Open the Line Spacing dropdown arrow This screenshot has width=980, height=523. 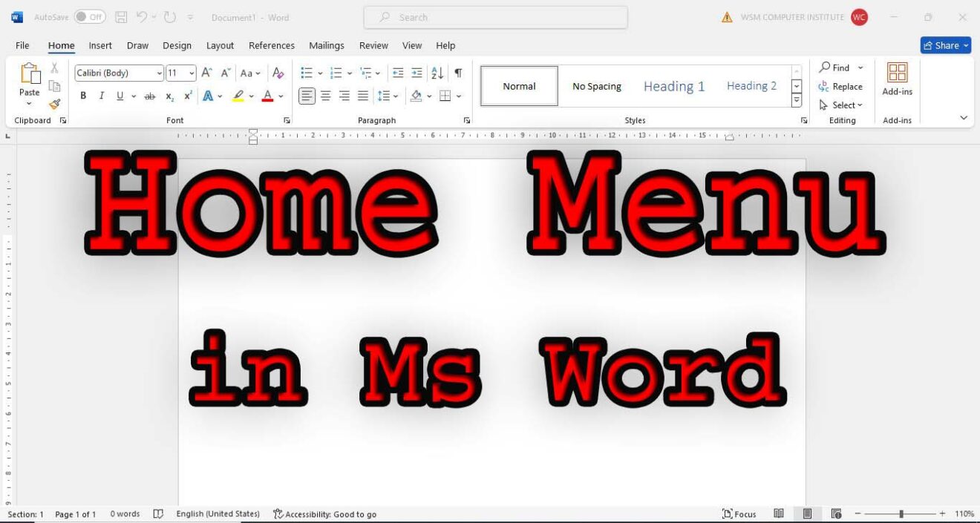point(394,95)
